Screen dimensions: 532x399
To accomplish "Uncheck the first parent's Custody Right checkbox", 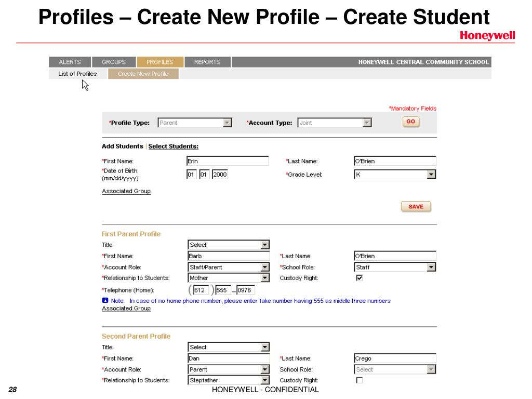I will click(x=360, y=278).
